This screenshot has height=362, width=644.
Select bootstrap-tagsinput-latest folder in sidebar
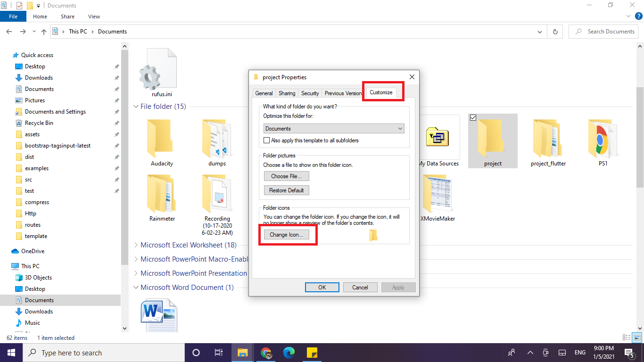coord(58,146)
